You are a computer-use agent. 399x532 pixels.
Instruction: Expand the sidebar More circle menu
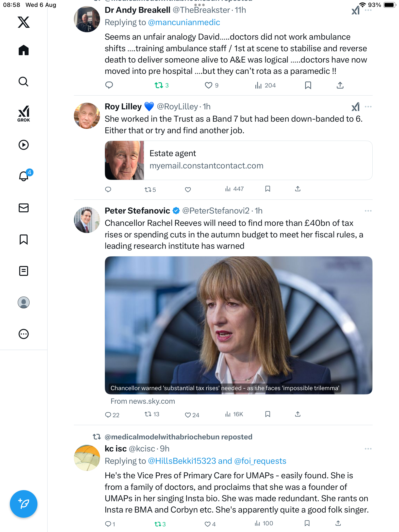point(24,334)
